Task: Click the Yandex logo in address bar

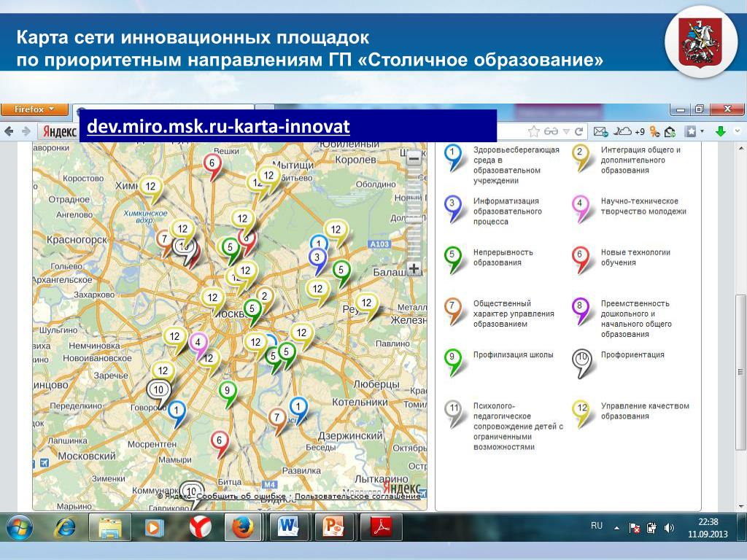Action: [x=59, y=131]
